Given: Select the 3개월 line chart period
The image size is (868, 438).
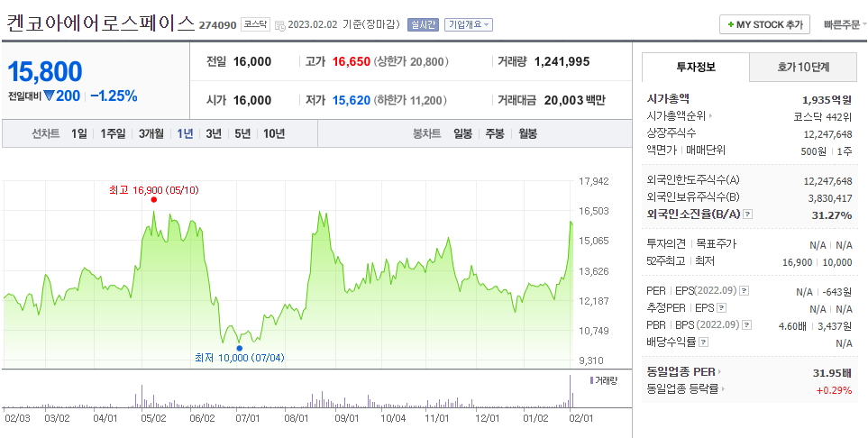Looking at the screenshot, I should pyautogui.click(x=151, y=133).
